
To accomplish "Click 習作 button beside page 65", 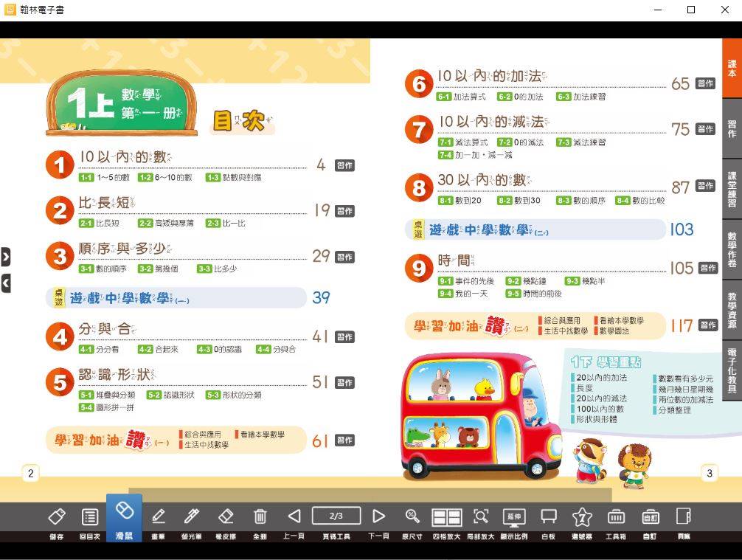I will 706,83.
